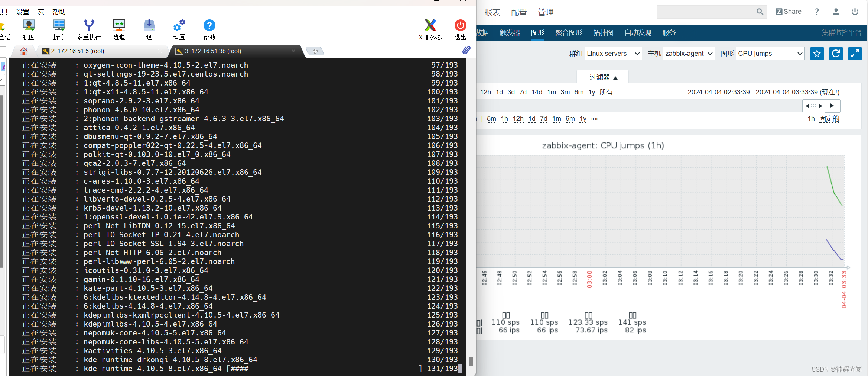The height and width of the screenshot is (376, 868).
Task: Collapse the 过滤器 filter expander
Action: [603, 77]
